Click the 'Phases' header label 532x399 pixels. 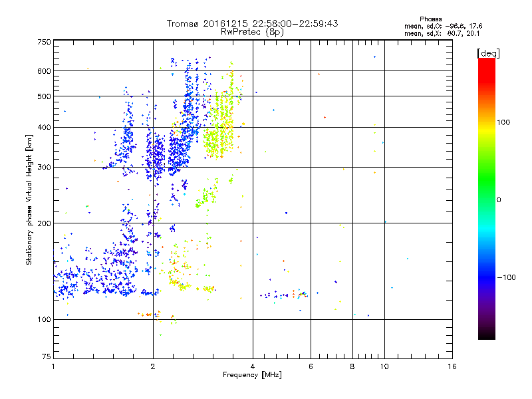(430, 19)
